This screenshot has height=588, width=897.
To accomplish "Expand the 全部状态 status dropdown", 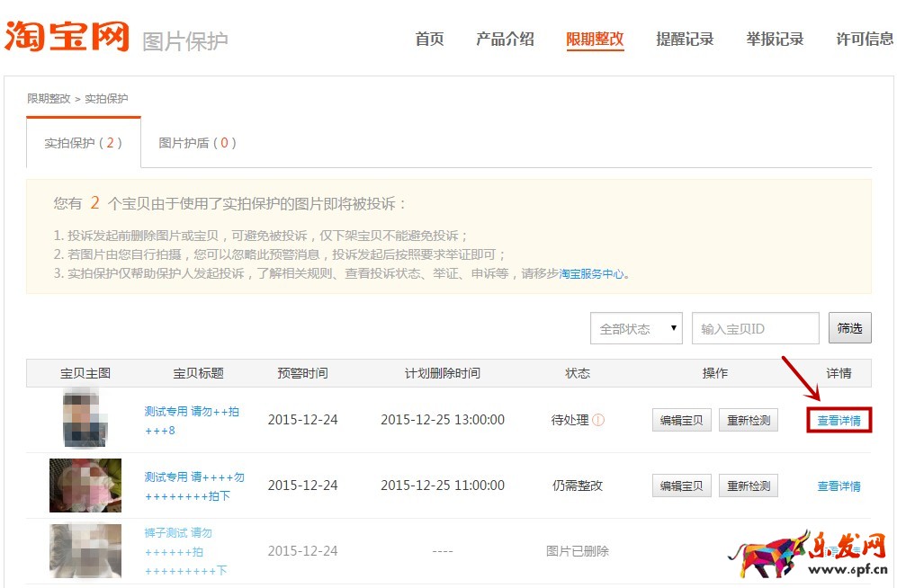I will point(636,328).
